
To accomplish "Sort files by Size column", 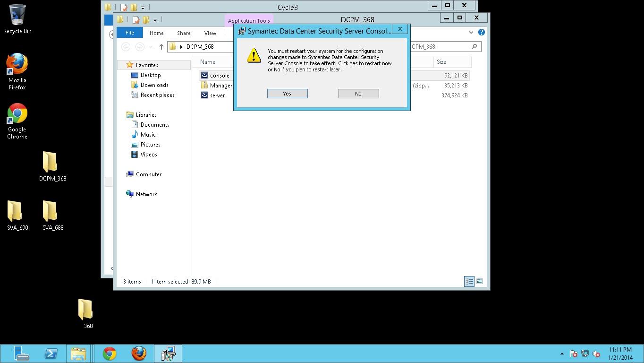I will (441, 62).
